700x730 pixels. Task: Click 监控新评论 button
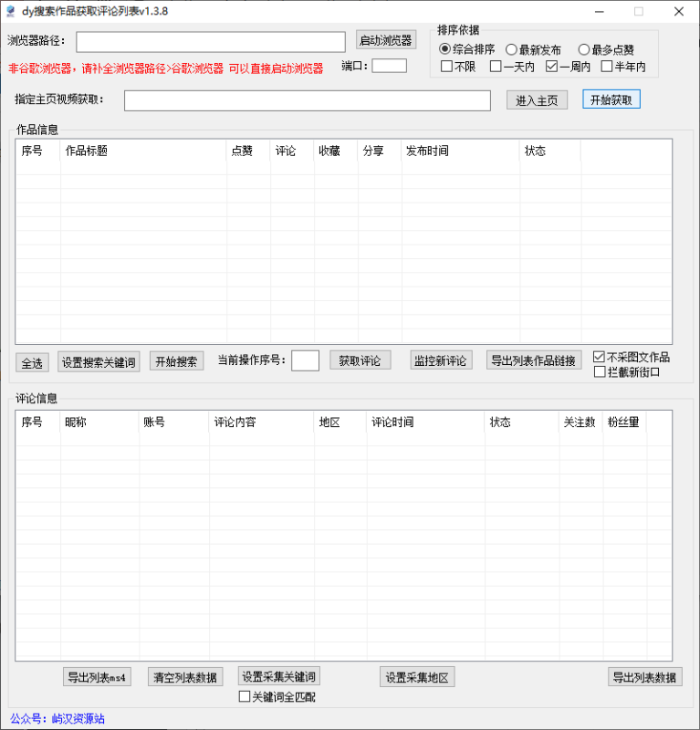[441, 360]
